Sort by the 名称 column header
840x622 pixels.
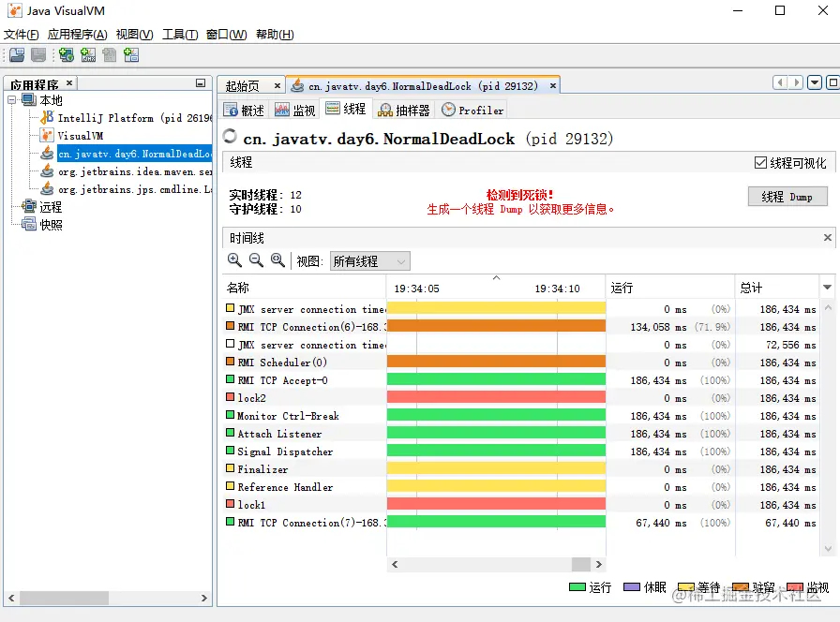305,288
